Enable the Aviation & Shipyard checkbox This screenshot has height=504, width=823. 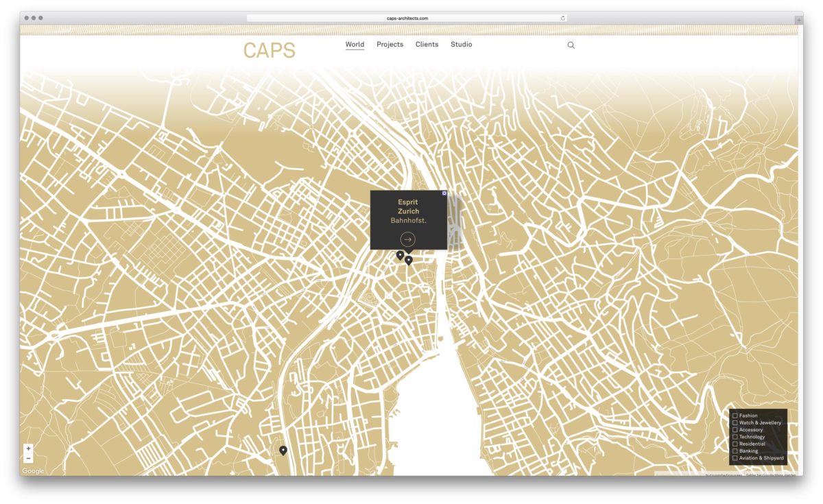coord(735,458)
